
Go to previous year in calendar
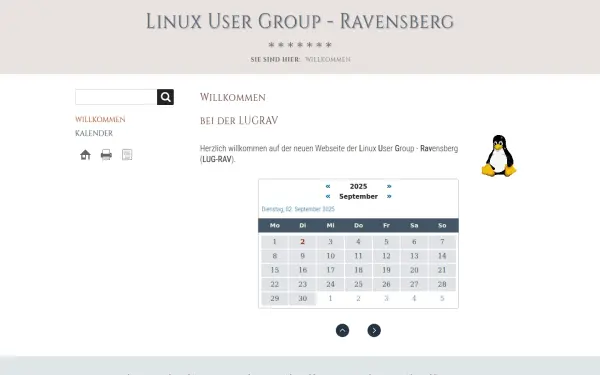pyautogui.click(x=328, y=186)
